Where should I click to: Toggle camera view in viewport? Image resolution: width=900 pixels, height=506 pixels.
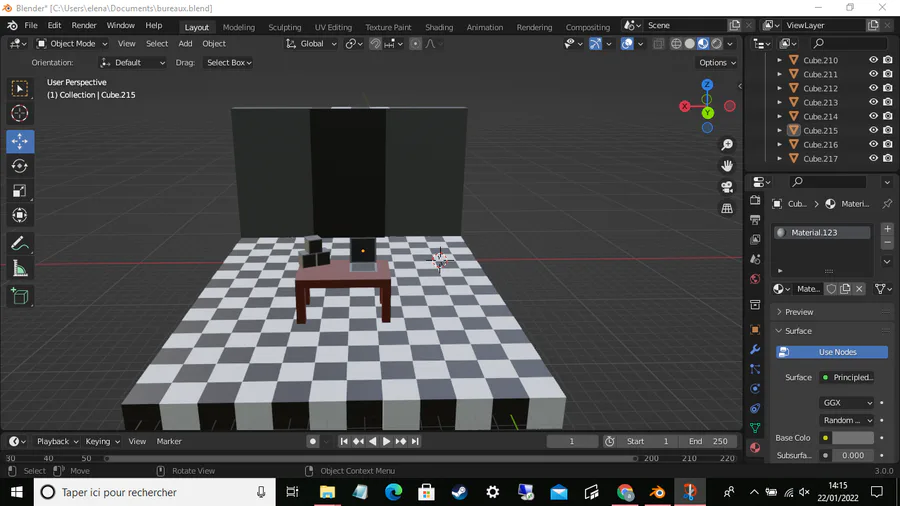tap(727, 187)
